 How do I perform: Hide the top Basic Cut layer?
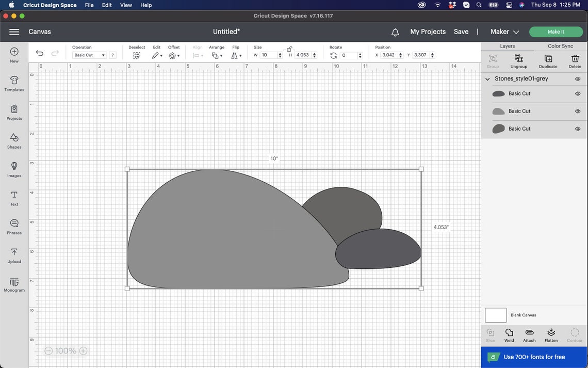point(577,93)
